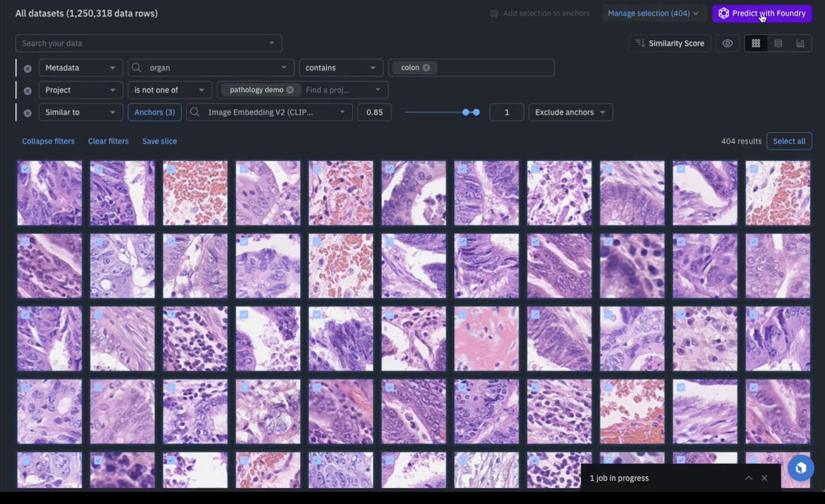This screenshot has height=504, width=825.
Task: Open the Manage selection (404) menu
Action: click(x=653, y=13)
